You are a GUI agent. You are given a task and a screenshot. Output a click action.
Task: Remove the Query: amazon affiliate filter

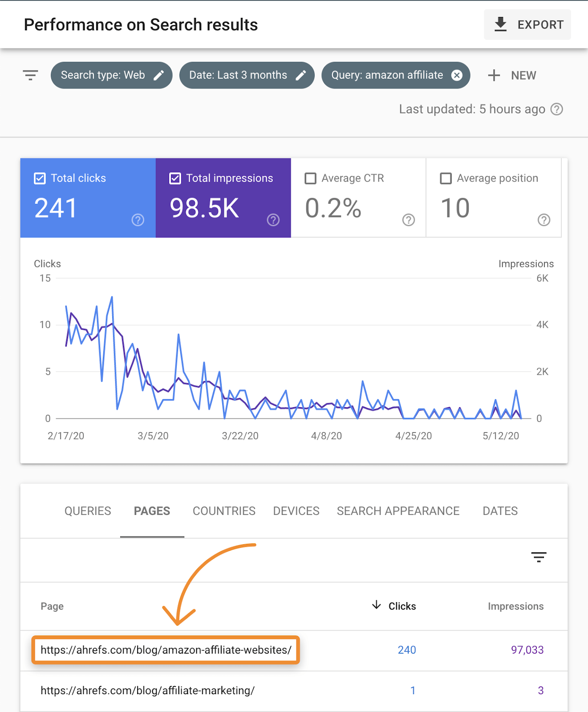click(x=457, y=75)
